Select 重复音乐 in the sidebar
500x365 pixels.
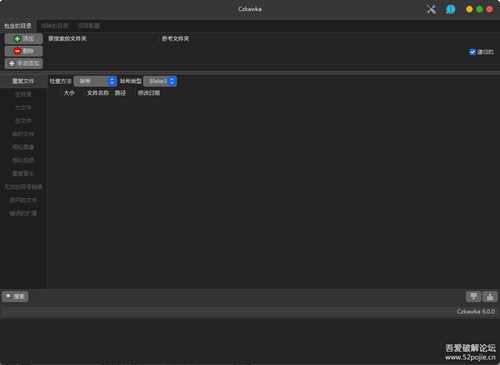coord(23,173)
